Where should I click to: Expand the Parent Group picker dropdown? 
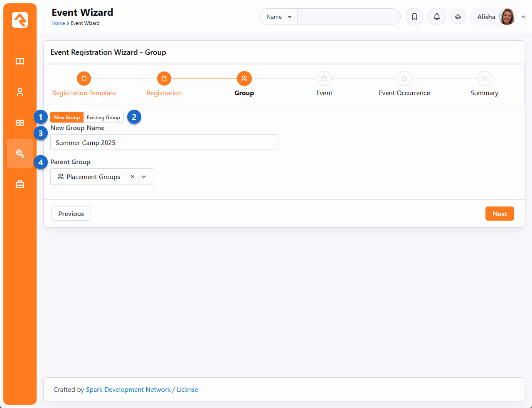click(144, 177)
